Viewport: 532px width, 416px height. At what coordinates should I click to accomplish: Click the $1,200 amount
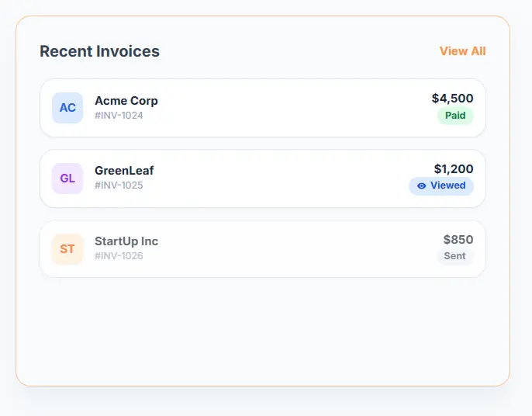point(453,169)
